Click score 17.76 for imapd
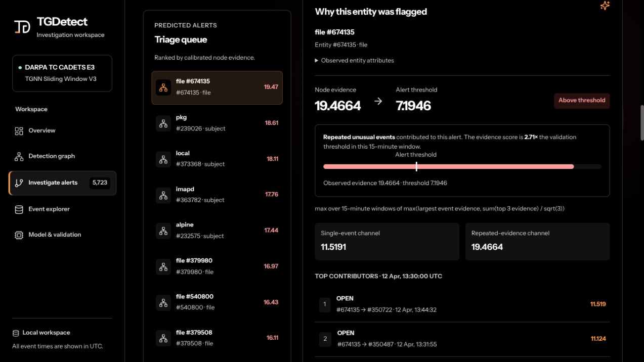This screenshot has height=362, width=644. pyautogui.click(x=271, y=194)
